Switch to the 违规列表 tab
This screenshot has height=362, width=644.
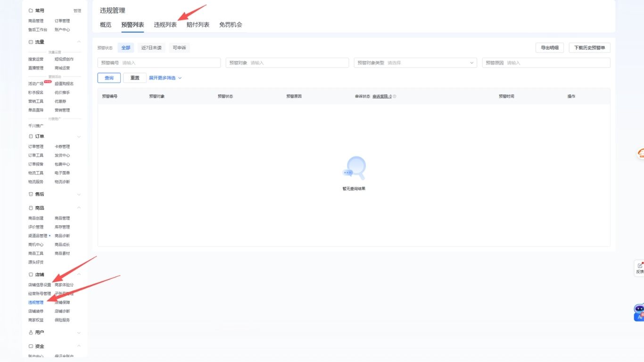click(x=165, y=25)
